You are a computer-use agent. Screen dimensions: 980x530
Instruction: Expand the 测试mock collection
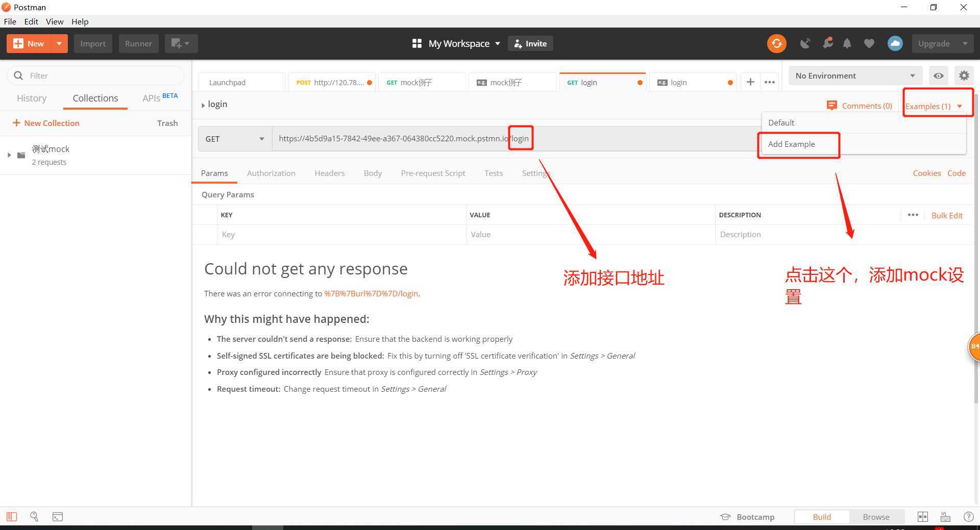9,155
